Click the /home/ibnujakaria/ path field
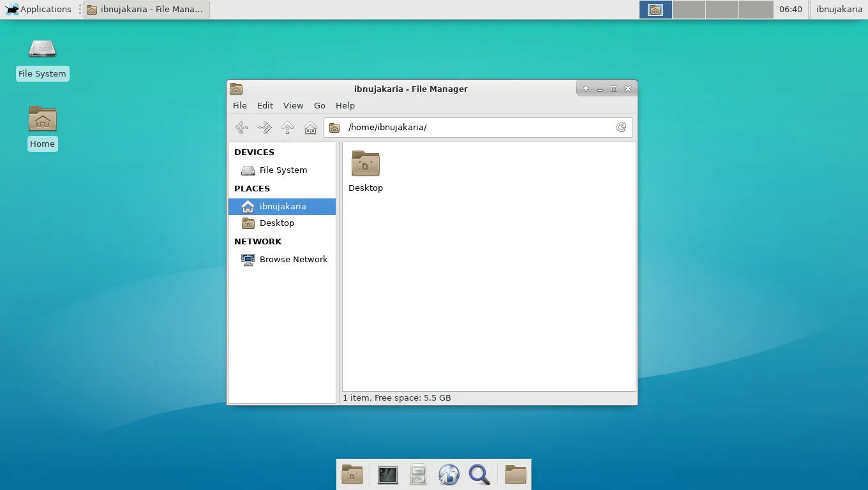Screen dimensions: 868x490 pyautogui.click(x=478, y=128)
